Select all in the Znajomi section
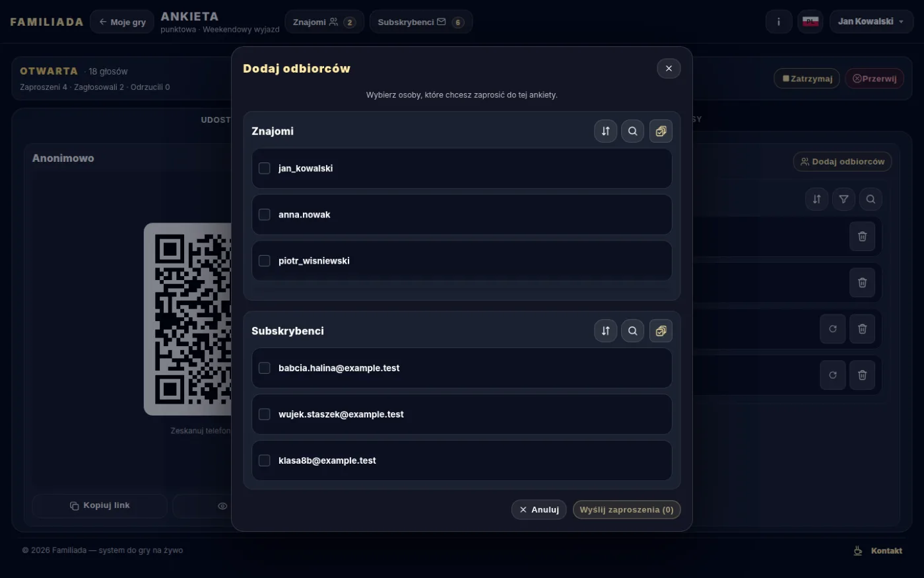 pyautogui.click(x=661, y=131)
